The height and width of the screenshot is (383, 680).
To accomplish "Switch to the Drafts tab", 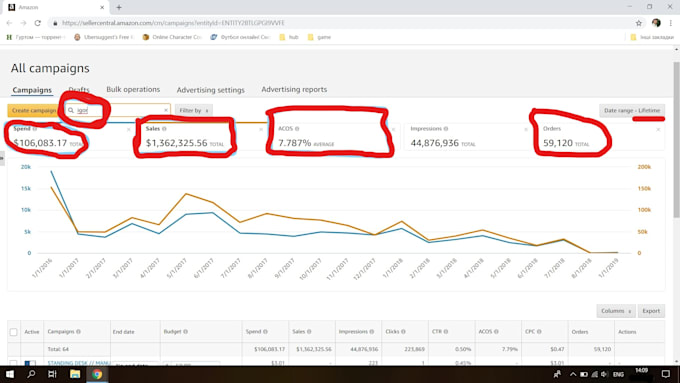I will [79, 89].
